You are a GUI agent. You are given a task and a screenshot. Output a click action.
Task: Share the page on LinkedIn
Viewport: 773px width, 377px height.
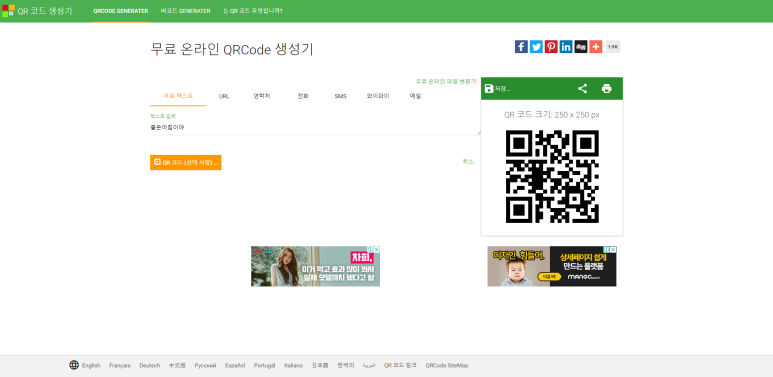(x=565, y=47)
